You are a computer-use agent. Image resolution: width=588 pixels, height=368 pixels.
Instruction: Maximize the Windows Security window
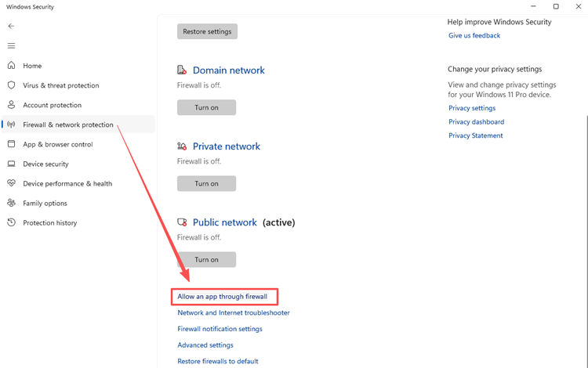pyautogui.click(x=556, y=6)
